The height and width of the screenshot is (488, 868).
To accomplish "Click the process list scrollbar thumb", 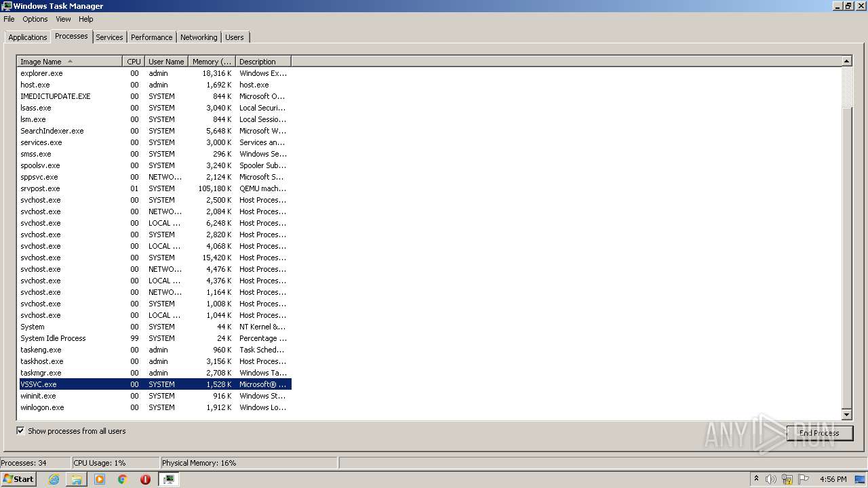I will pyautogui.click(x=846, y=258).
